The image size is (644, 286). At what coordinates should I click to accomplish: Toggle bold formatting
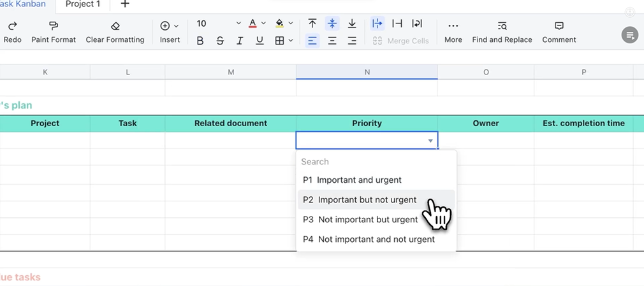(x=200, y=41)
